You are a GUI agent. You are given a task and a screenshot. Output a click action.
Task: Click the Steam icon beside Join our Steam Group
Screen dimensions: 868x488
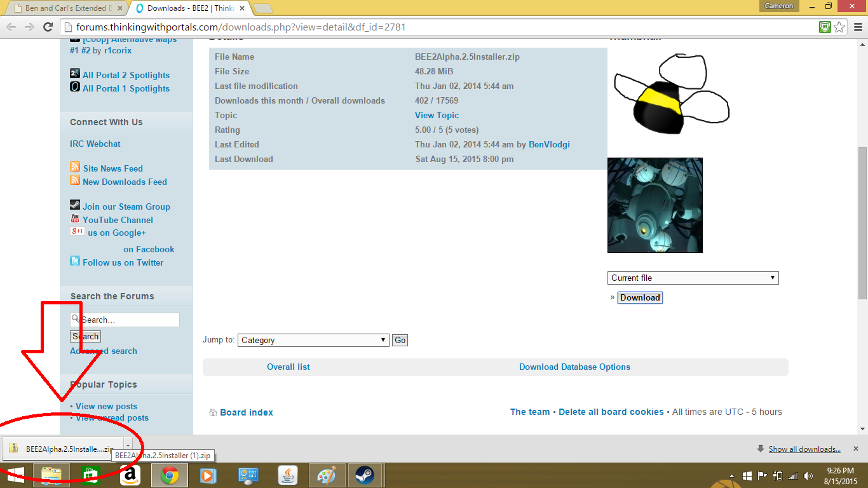point(75,205)
